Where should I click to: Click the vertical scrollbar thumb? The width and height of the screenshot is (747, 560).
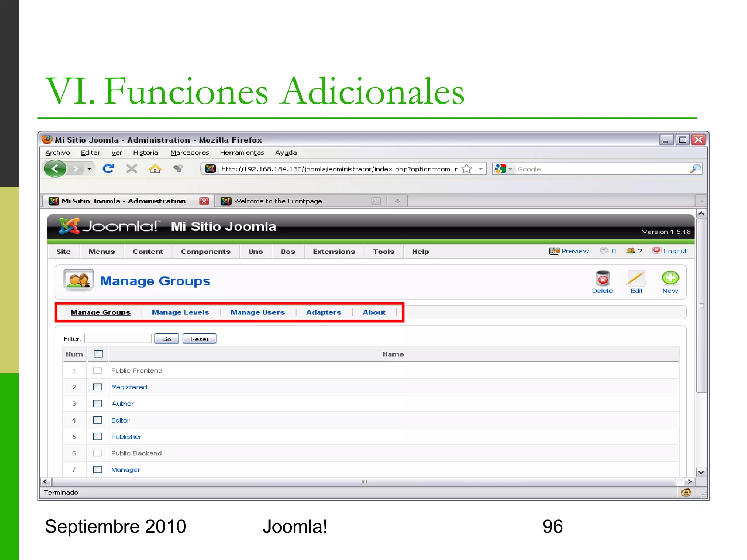point(701,306)
